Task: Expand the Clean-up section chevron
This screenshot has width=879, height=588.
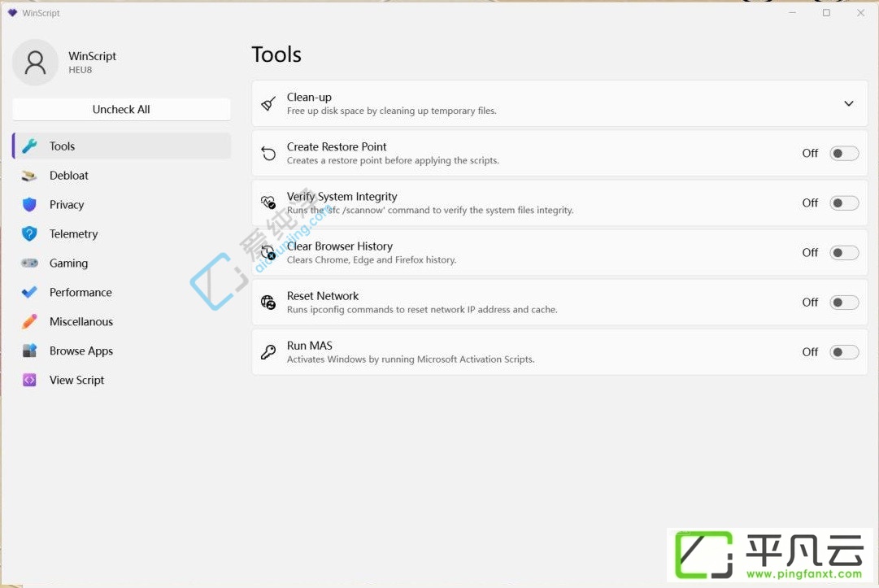Action: click(849, 104)
